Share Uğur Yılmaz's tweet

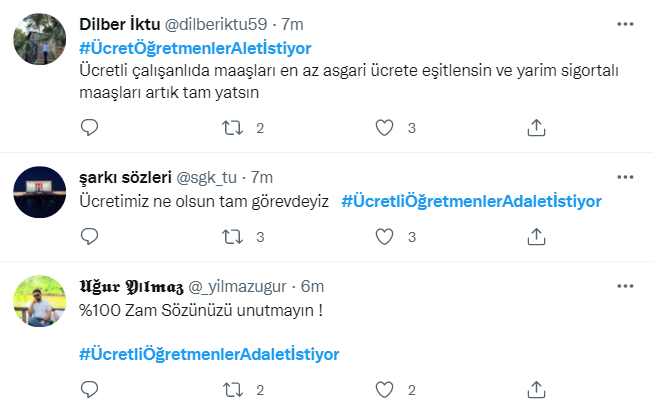point(536,390)
